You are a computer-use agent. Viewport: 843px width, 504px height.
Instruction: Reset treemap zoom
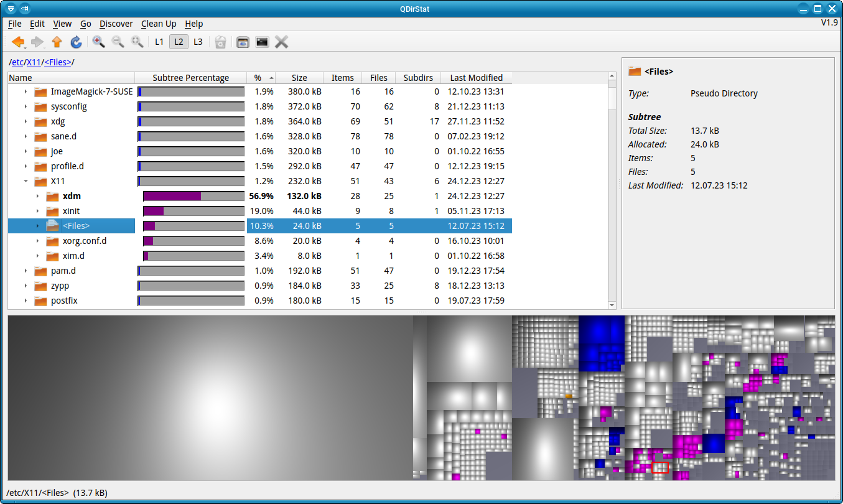click(x=137, y=42)
